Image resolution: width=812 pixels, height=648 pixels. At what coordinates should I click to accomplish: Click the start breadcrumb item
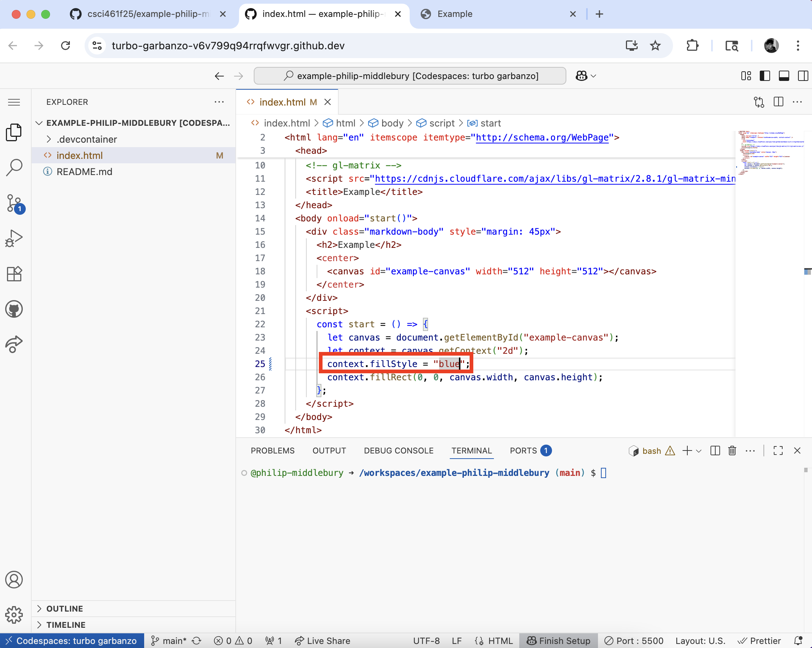tap(484, 123)
